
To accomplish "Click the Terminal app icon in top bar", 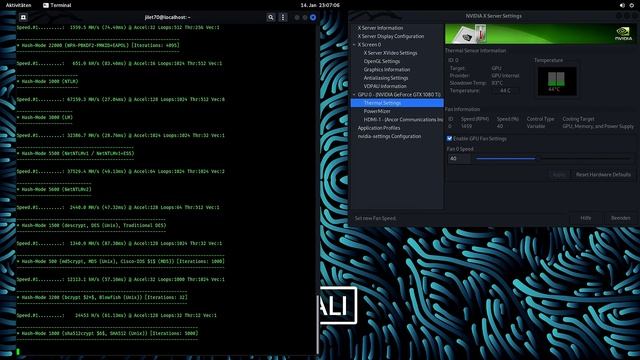I will [46, 5].
